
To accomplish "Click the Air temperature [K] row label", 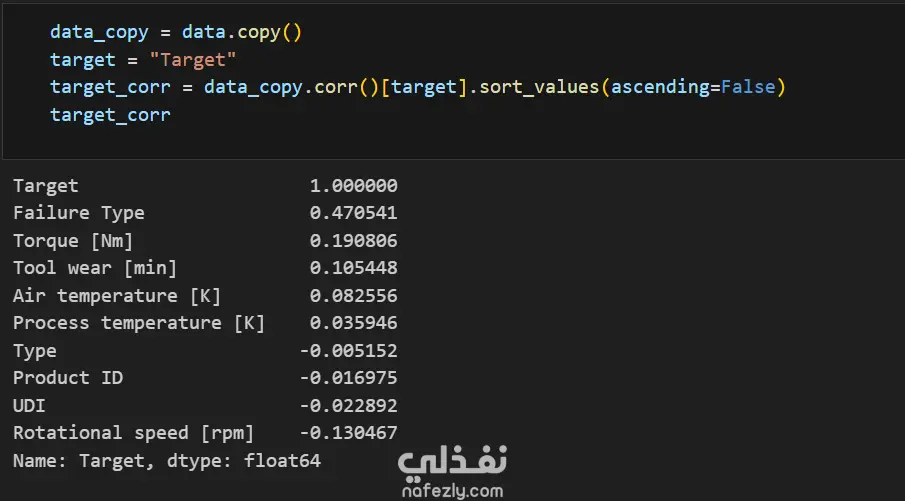I will (117, 296).
